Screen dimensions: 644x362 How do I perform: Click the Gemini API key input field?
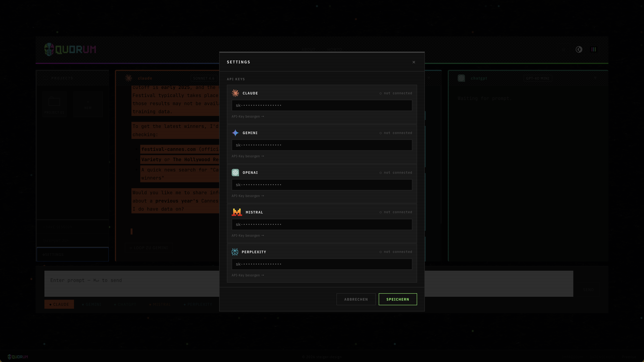322,145
